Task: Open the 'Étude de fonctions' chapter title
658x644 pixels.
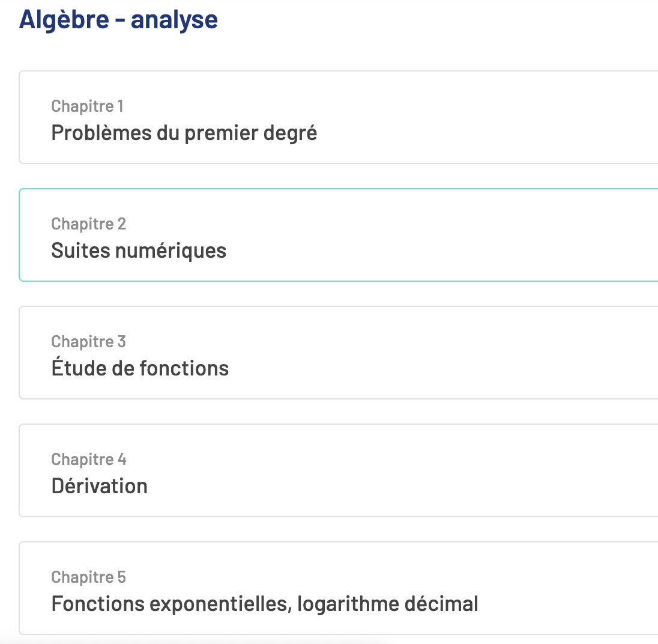Action: pyautogui.click(x=140, y=368)
